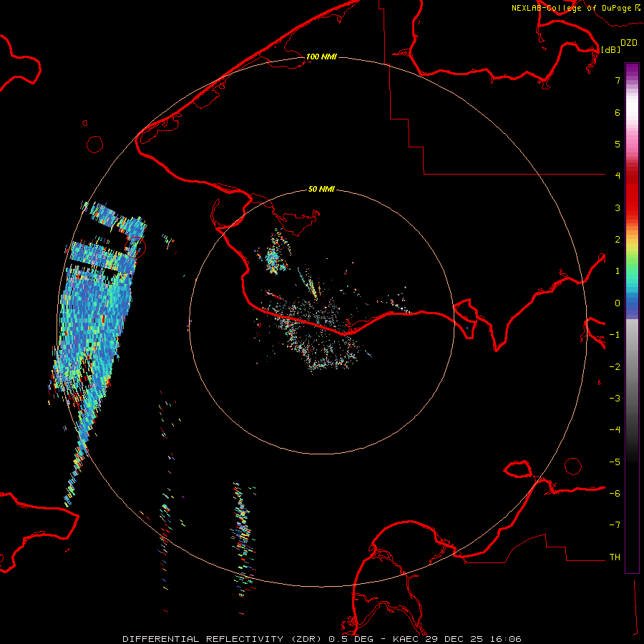Click the 4 tick label on scale

pos(618,176)
